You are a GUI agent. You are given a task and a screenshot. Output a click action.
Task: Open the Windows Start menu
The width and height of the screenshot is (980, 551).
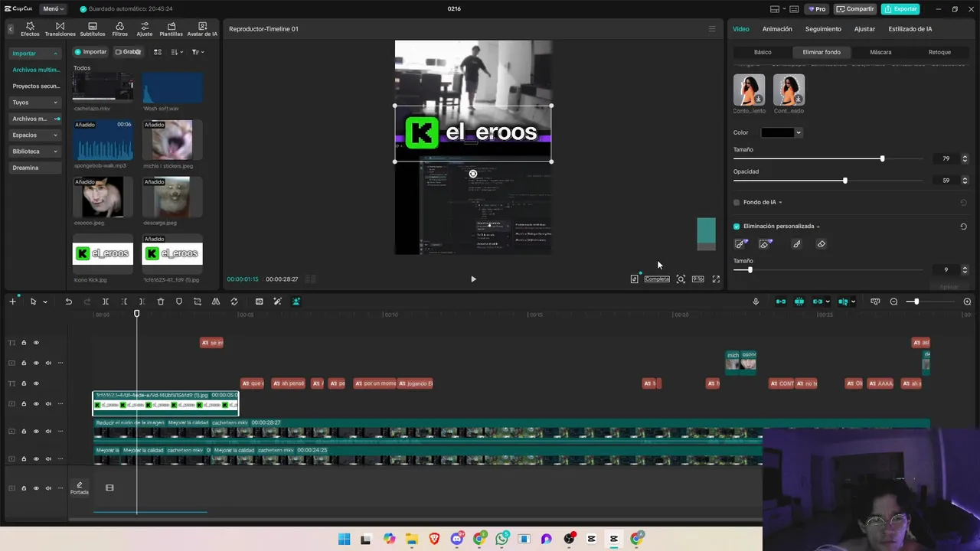click(x=344, y=539)
